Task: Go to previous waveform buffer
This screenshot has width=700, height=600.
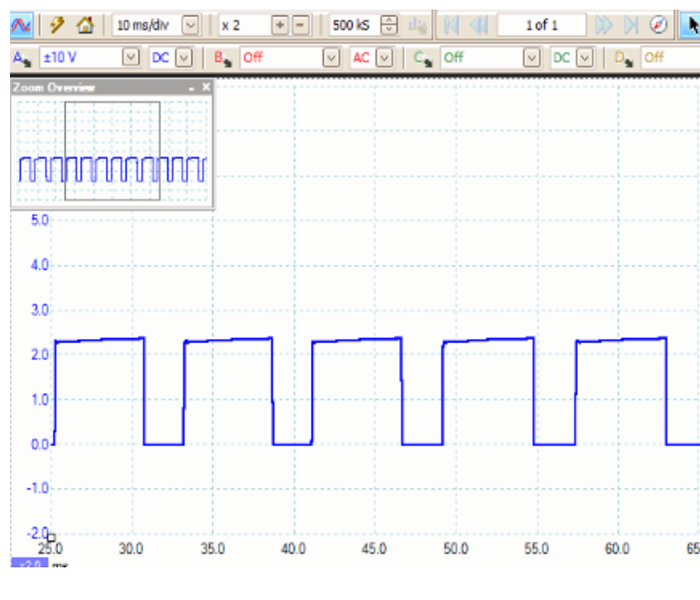Action: click(479, 25)
